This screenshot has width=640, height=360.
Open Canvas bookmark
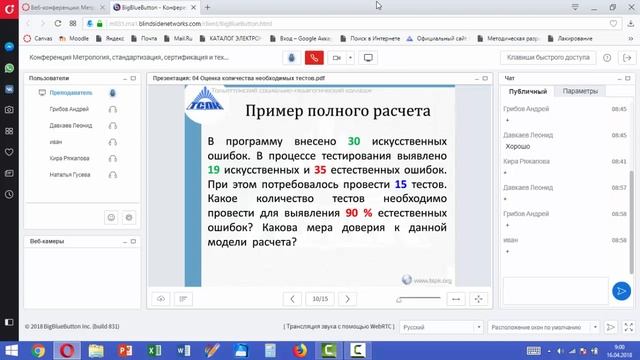click(x=38, y=38)
